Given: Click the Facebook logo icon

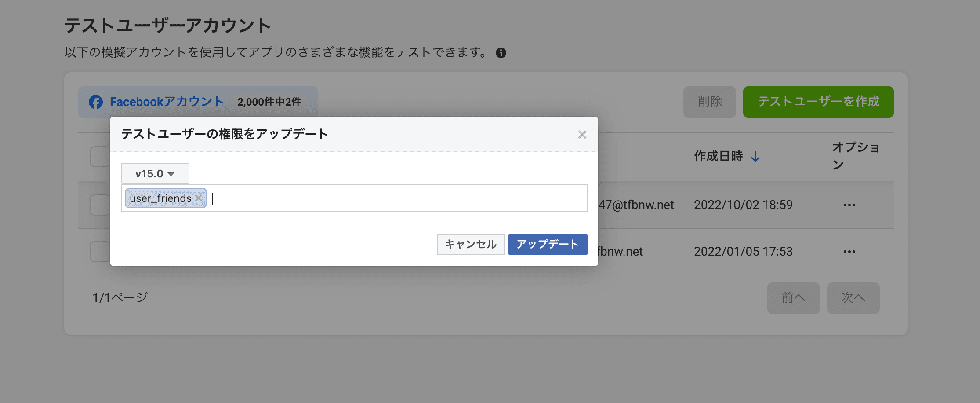Looking at the screenshot, I should coord(96,102).
